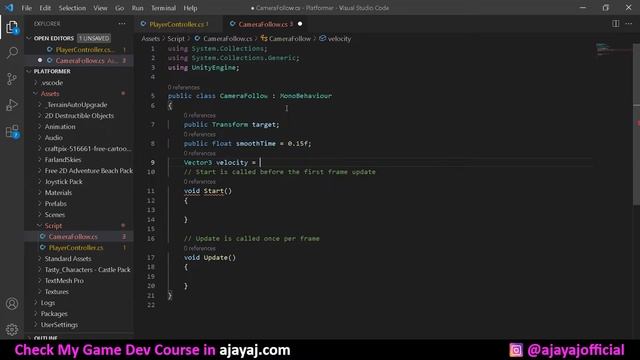
Task: Click the Instagram icon in bottom banner
Action: pos(516,350)
